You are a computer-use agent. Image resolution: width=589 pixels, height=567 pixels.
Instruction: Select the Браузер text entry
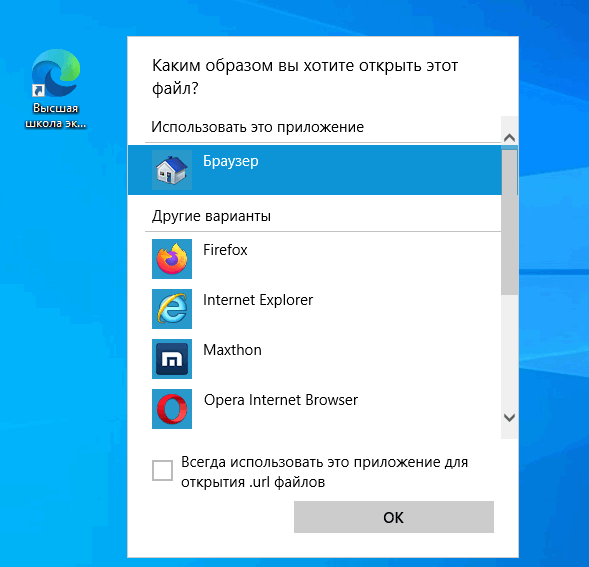click(231, 161)
